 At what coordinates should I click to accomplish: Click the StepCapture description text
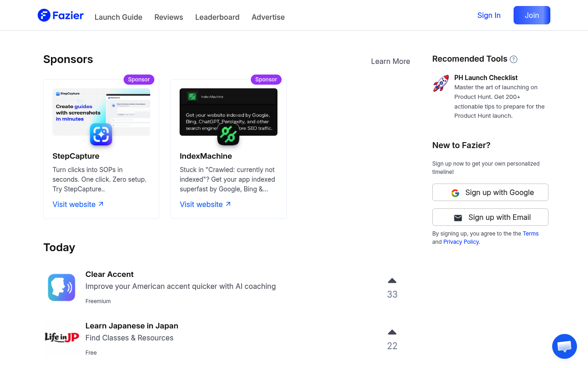100,179
